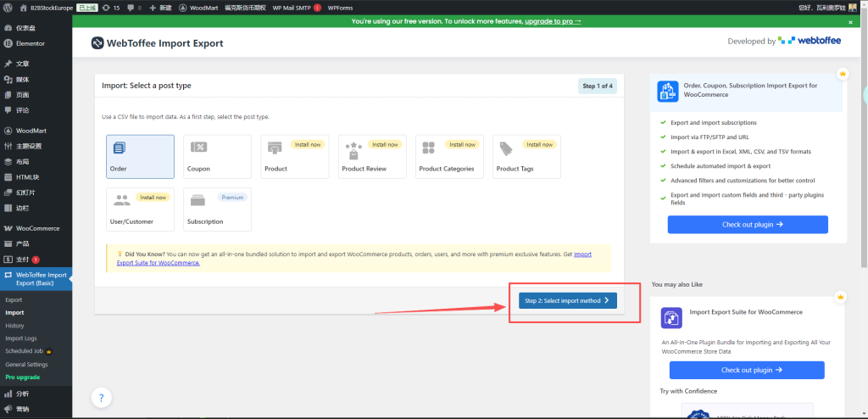The image size is (868, 419).
Task: Open the WooCommerce sidebar menu
Action: (36, 228)
